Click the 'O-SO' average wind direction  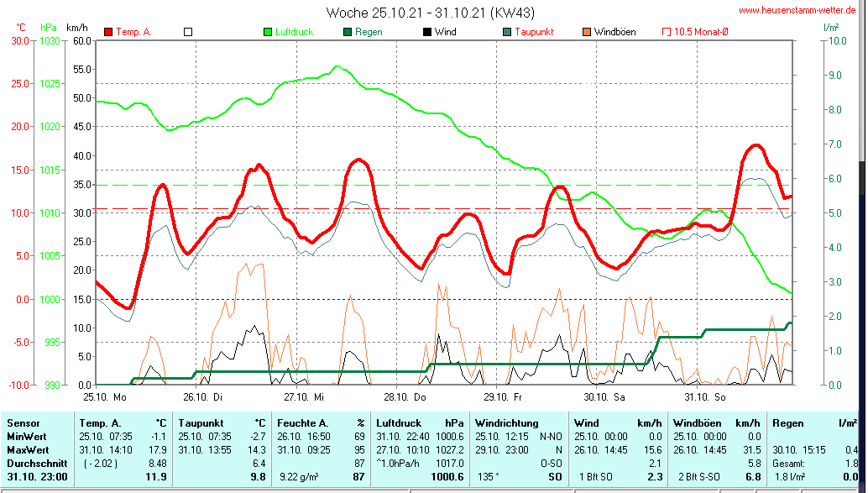click(552, 463)
